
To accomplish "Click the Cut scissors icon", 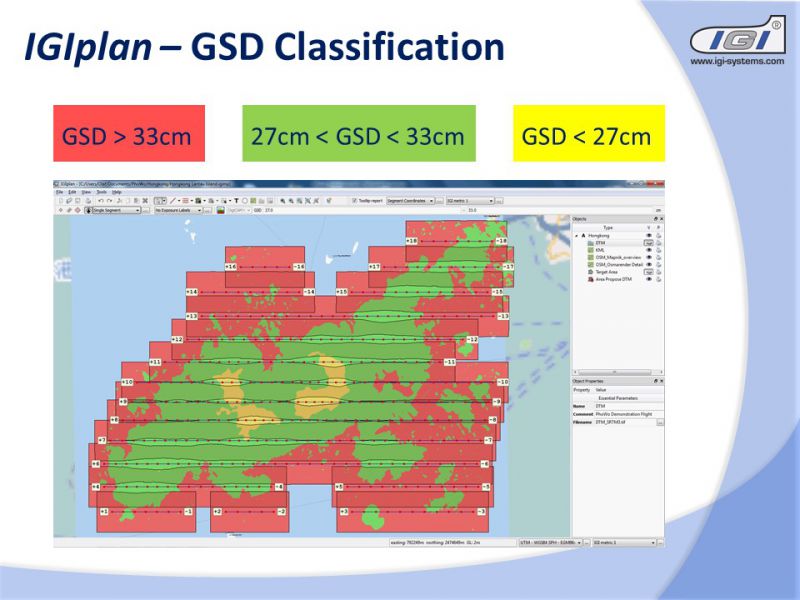I will [x=119, y=201].
